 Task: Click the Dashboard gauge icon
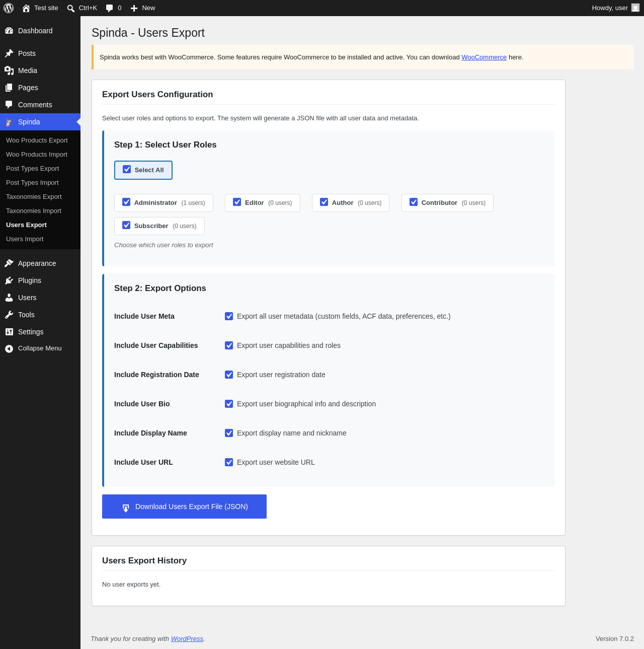pos(9,31)
